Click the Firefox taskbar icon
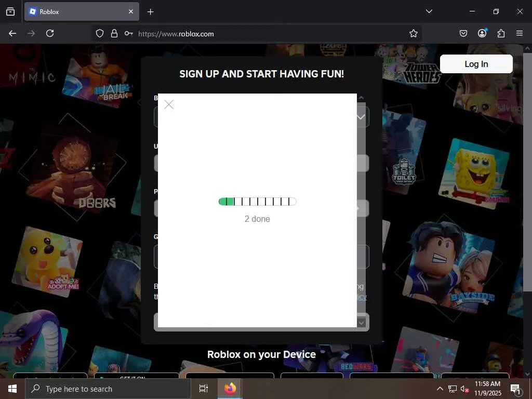The width and height of the screenshot is (532, 399). [230, 389]
